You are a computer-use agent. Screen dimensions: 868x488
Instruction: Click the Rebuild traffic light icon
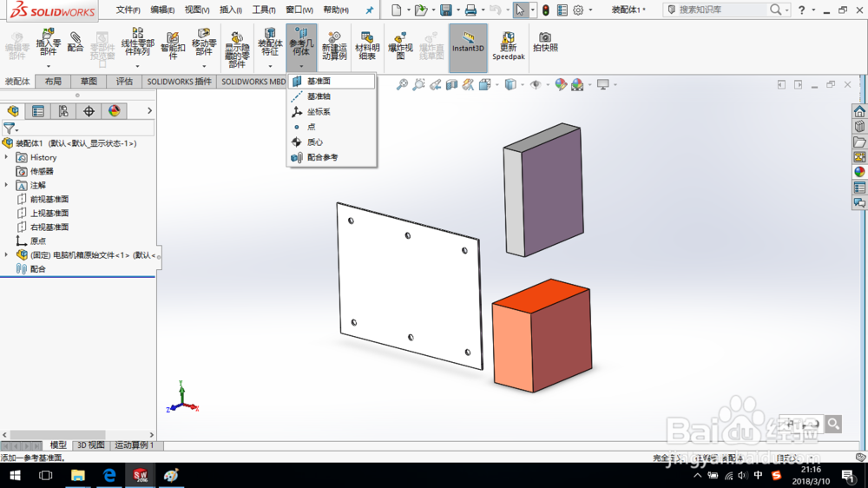click(545, 10)
